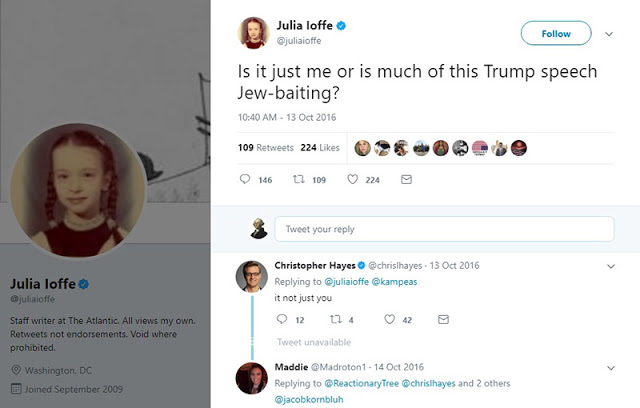Send main tweet via direct message icon

click(x=405, y=180)
